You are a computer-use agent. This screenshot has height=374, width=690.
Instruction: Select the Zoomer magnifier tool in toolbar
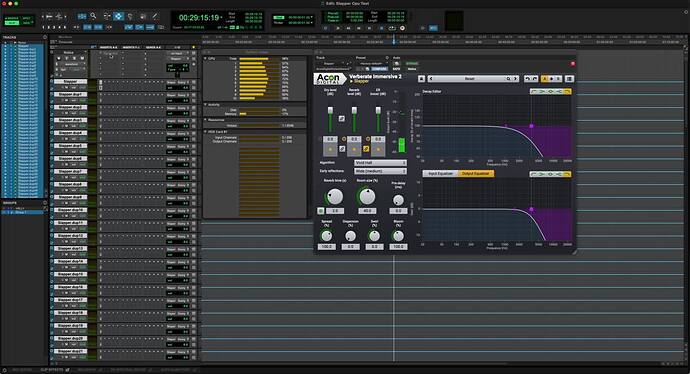coord(93,16)
